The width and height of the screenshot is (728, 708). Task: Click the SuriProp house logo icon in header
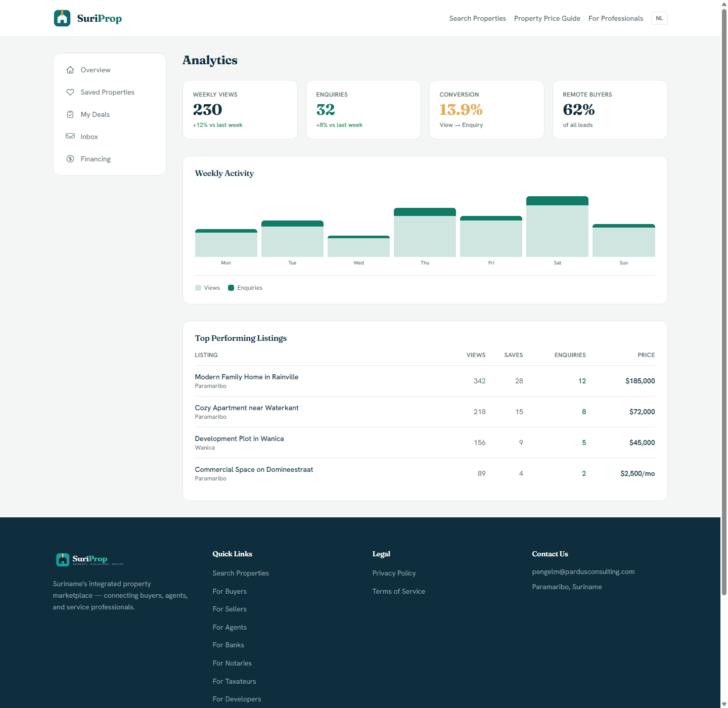click(x=62, y=18)
